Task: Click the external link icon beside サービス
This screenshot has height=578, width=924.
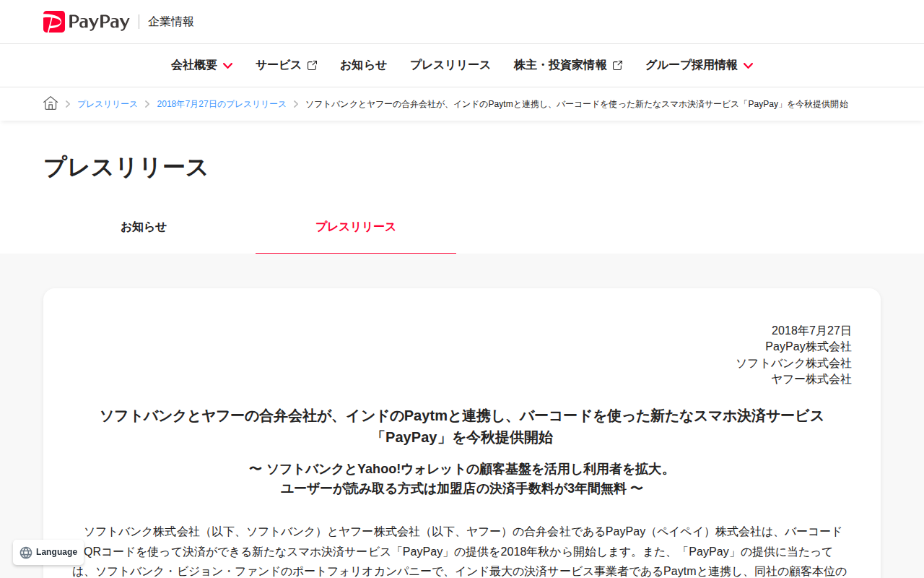Action: click(x=312, y=65)
